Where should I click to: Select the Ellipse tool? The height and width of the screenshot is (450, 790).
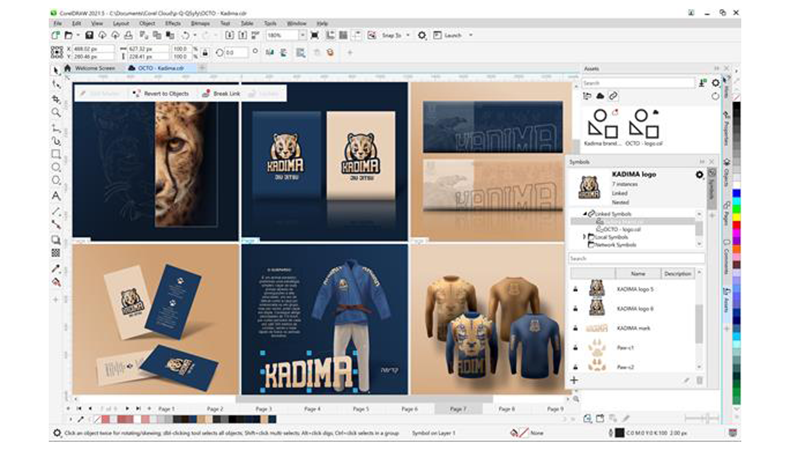pyautogui.click(x=56, y=167)
